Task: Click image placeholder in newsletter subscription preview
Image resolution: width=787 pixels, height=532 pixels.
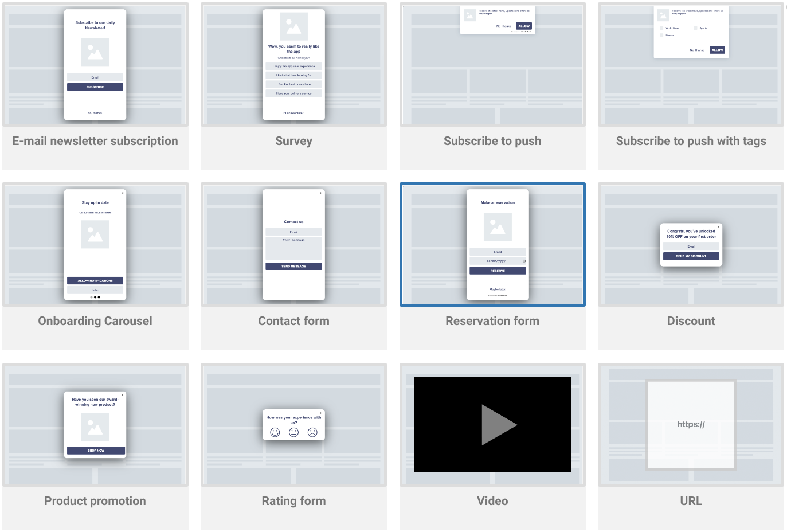Action: tap(95, 53)
